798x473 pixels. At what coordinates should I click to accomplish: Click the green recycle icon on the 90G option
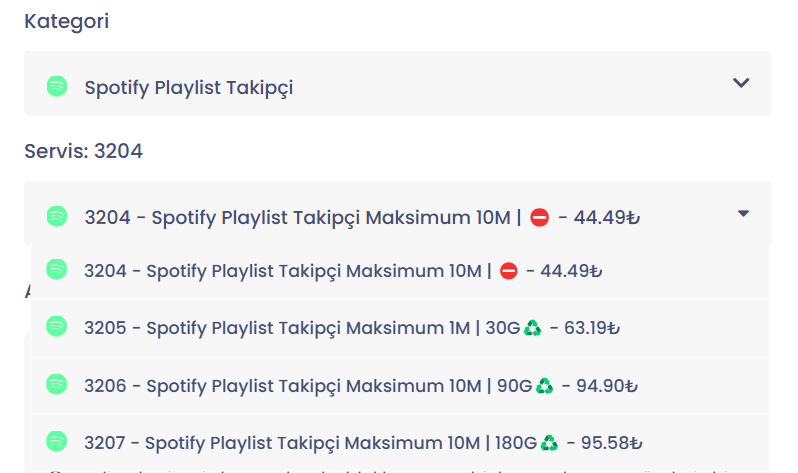click(545, 386)
